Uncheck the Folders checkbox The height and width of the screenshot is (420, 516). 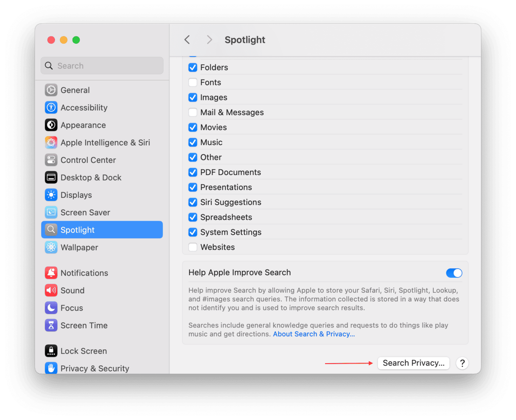pyautogui.click(x=193, y=67)
